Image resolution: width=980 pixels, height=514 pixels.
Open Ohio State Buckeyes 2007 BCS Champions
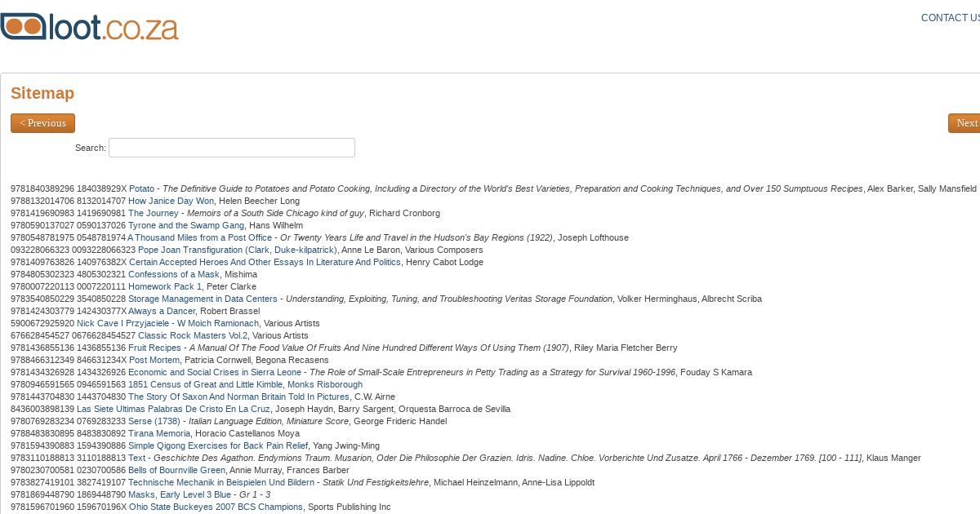click(216, 507)
